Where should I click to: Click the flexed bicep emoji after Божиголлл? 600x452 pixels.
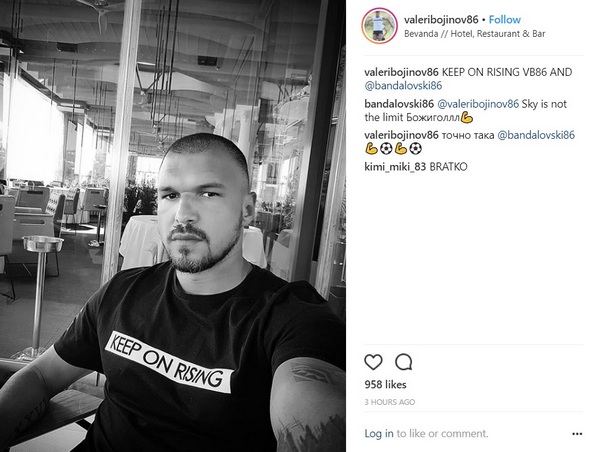pos(467,117)
